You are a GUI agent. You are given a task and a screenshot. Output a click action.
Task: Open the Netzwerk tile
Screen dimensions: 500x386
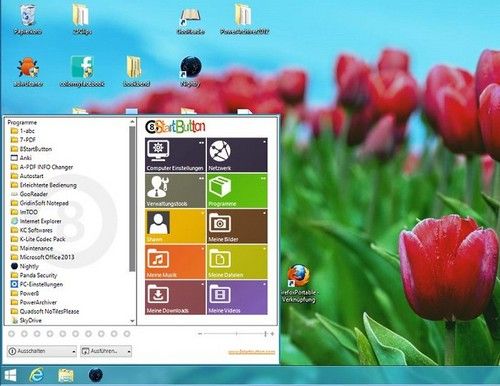coord(237,155)
